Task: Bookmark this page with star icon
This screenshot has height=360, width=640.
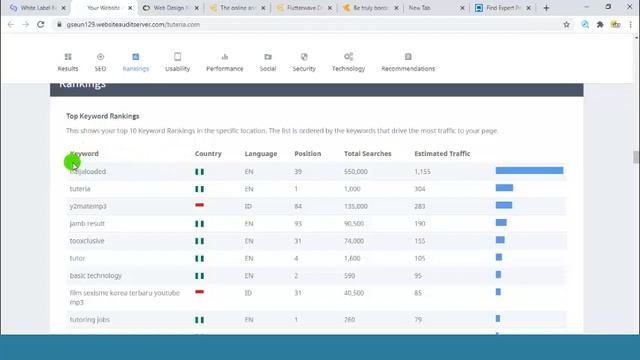Action: (x=567, y=24)
